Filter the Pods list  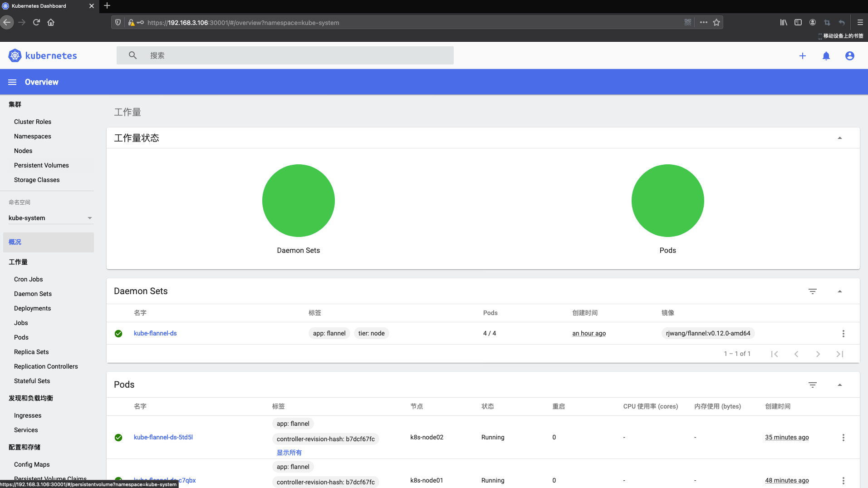click(813, 385)
